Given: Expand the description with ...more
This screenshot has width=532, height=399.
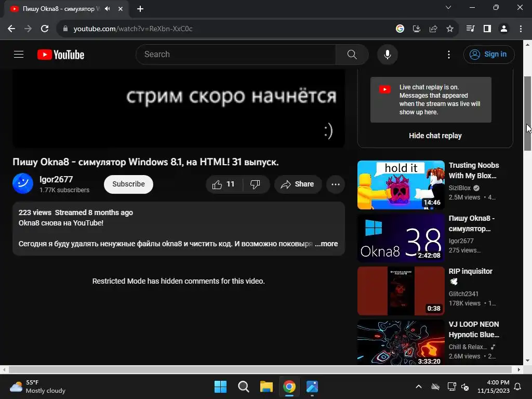Looking at the screenshot, I should click(326, 244).
